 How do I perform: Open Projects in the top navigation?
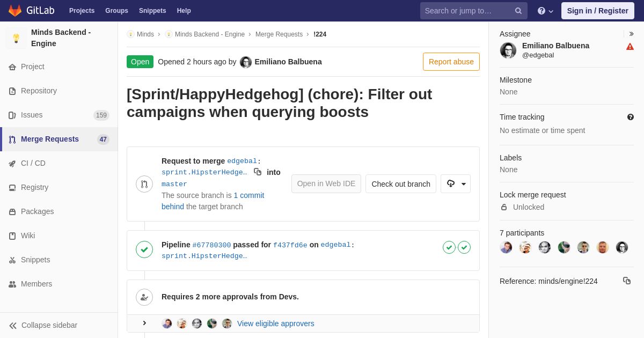82,11
